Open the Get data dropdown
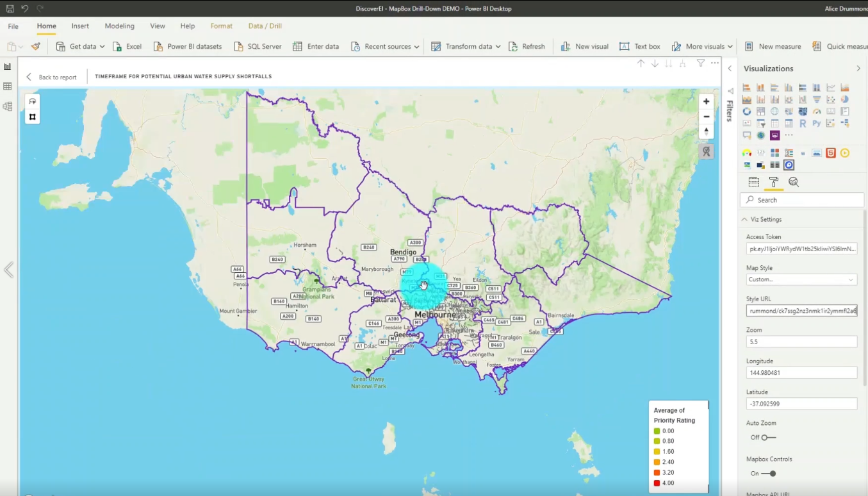 tap(101, 46)
